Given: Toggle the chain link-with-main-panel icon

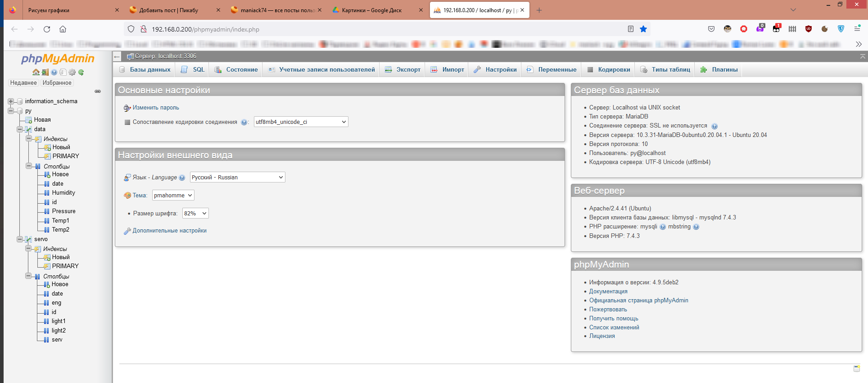Looking at the screenshot, I should coord(98,91).
